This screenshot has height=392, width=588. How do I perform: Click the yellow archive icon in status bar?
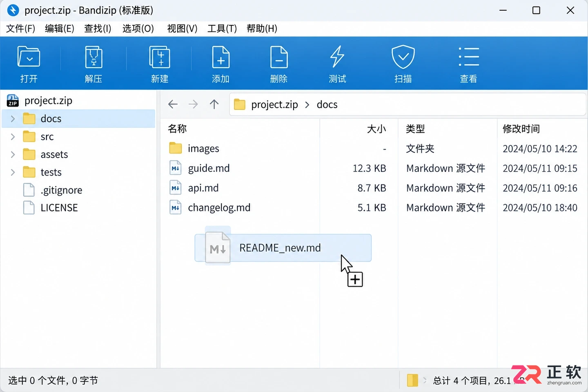pos(412,380)
